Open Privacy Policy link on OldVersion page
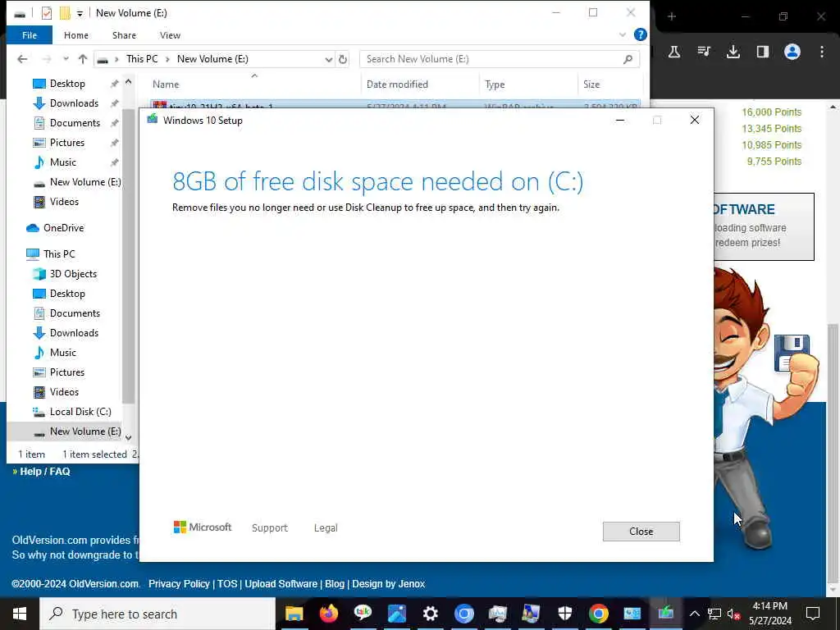 click(x=179, y=584)
